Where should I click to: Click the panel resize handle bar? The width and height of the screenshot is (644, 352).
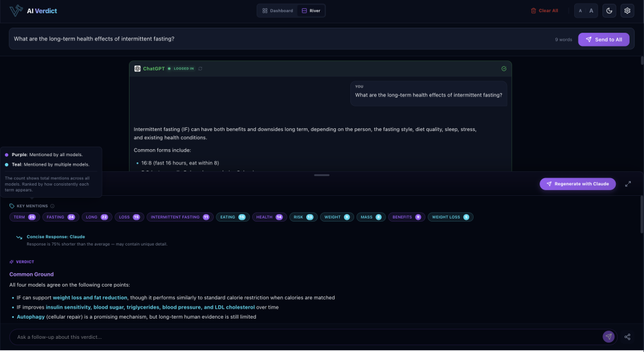[x=321, y=175]
